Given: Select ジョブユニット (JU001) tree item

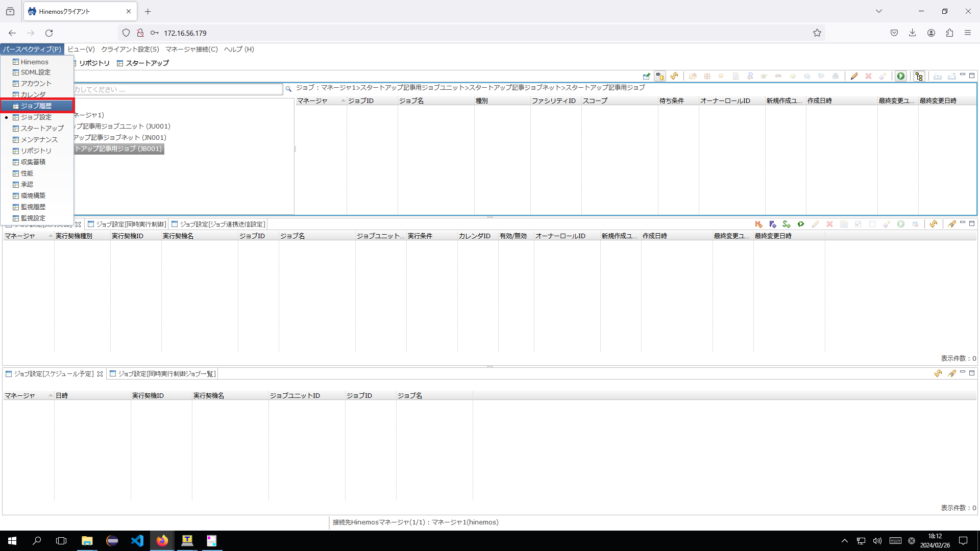Looking at the screenshot, I should 122,127.
